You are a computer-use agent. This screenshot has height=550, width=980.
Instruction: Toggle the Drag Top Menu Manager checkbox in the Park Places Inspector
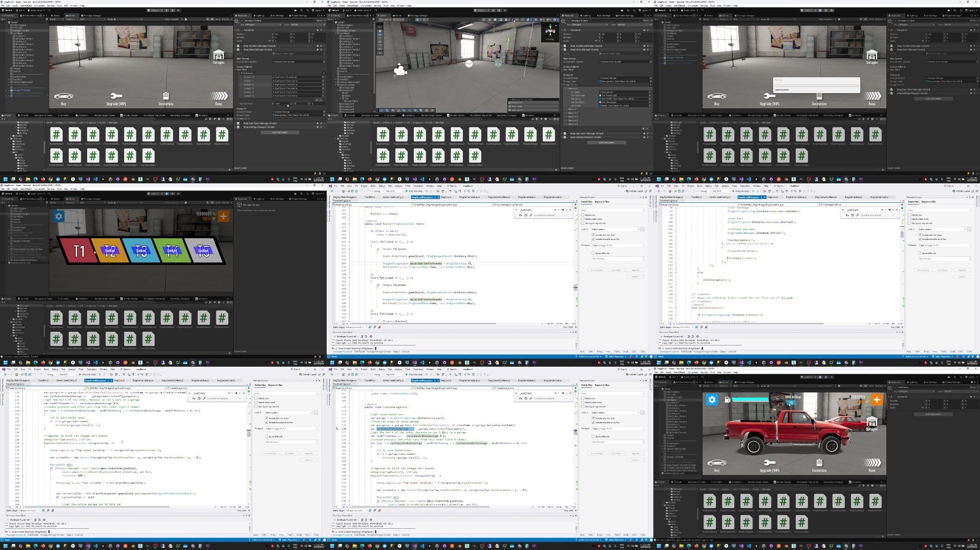pos(241,46)
